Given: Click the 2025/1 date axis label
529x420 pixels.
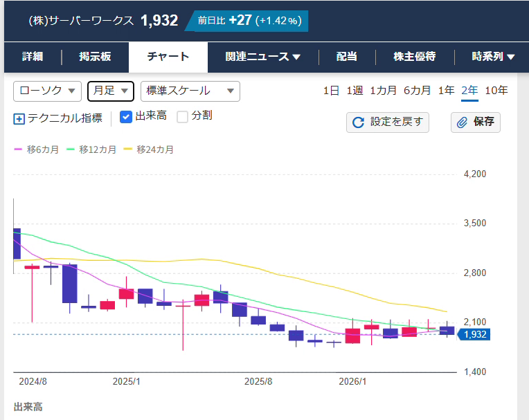Looking at the screenshot, I should (126, 381).
